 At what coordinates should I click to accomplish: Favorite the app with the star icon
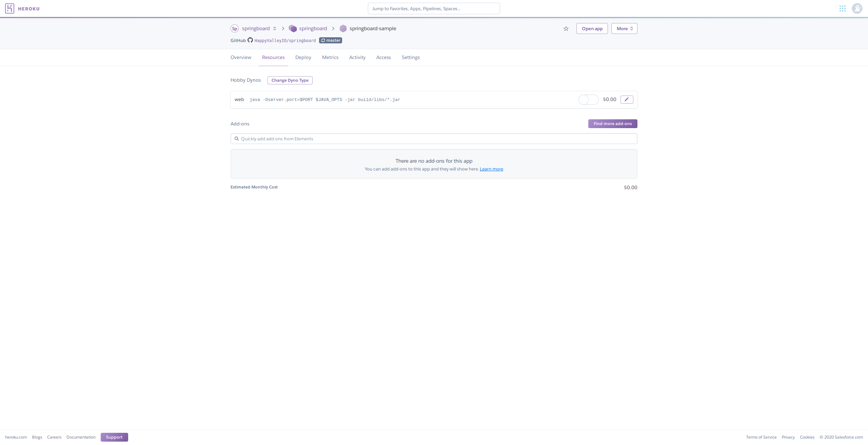(566, 28)
